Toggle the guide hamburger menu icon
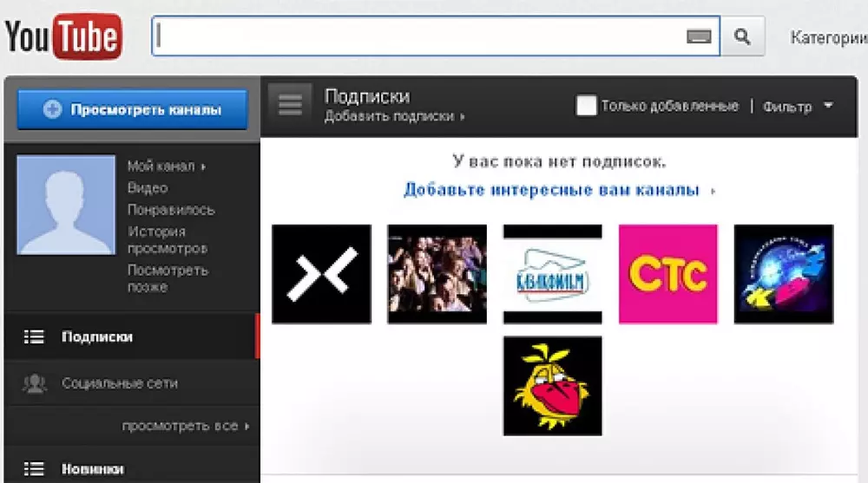This screenshot has width=868, height=483. pyautogui.click(x=290, y=105)
